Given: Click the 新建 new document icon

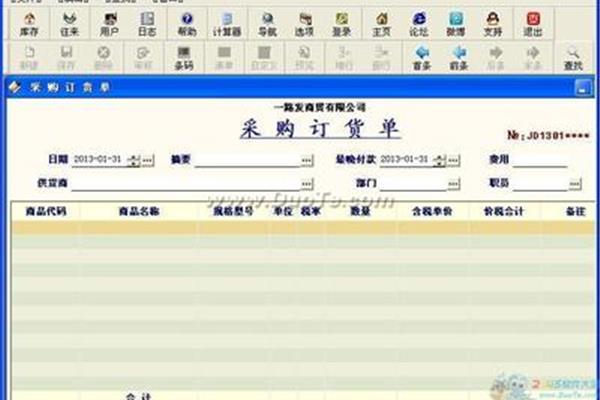Looking at the screenshot, I should tap(29, 58).
